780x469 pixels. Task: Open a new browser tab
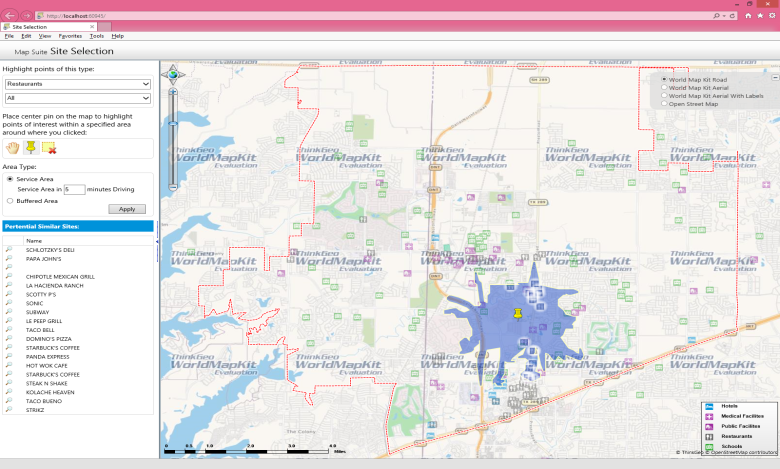click(104, 27)
